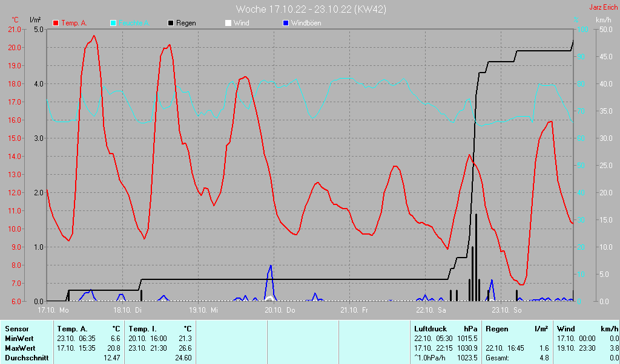Click the rain total value 4.8
This screenshot has width=620, height=364.
(544, 358)
